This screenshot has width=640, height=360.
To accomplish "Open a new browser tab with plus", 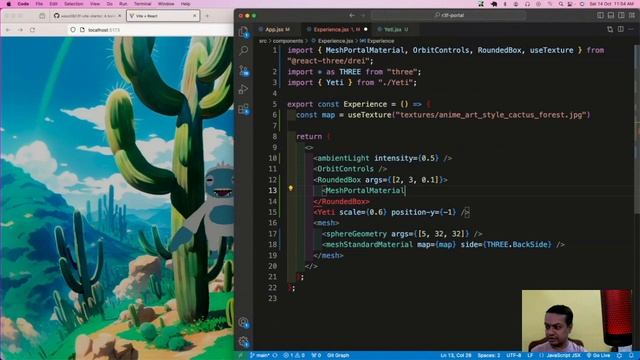I will click(x=207, y=16).
